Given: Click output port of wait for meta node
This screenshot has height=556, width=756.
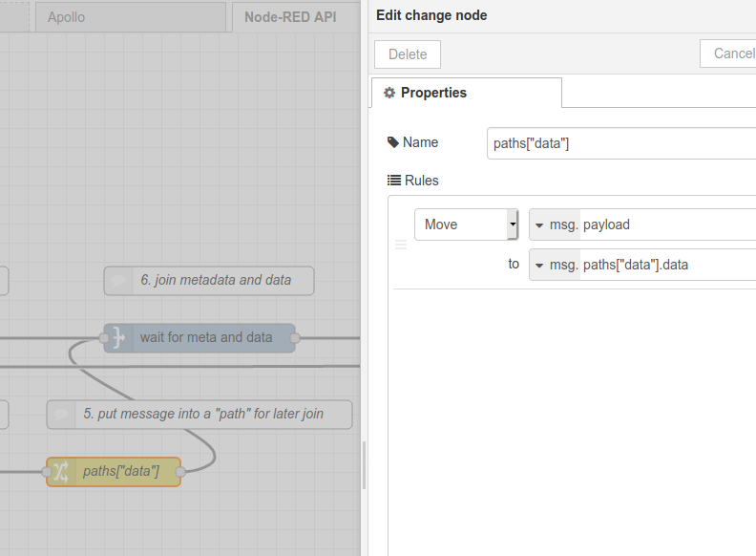Looking at the screenshot, I should click(295, 338).
